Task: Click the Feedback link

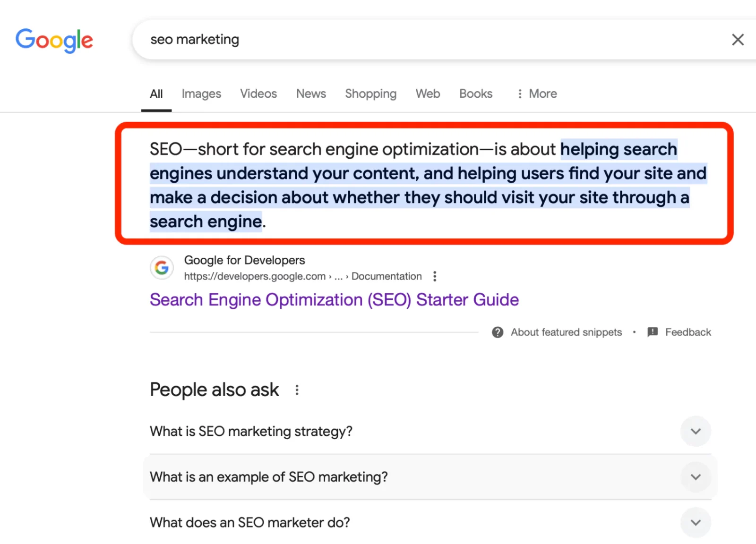Action: (688, 332)
